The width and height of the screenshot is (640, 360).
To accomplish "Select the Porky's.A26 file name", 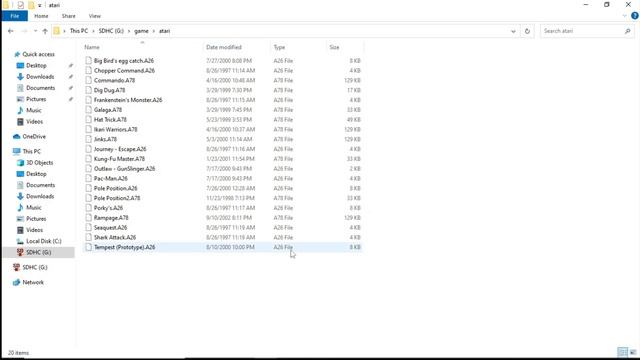I will click(x=108, y=208).
